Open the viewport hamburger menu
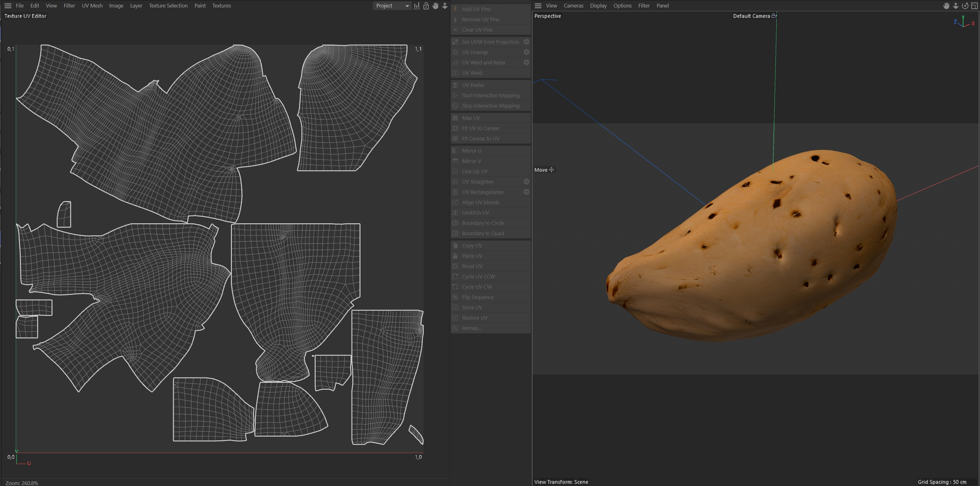The image size is (980, 486). pyautogui.click(x=538, y=6)
